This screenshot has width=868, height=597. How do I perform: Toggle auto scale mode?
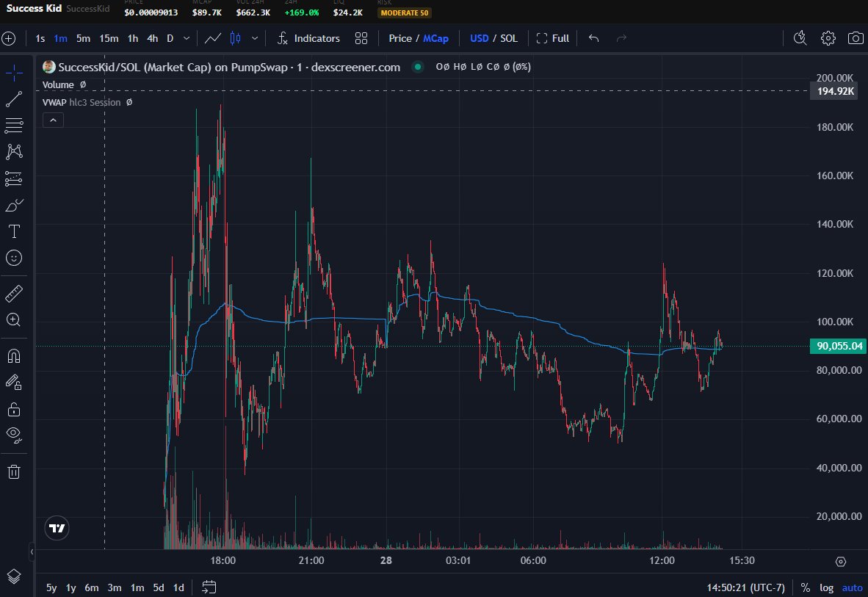(852, 587)
